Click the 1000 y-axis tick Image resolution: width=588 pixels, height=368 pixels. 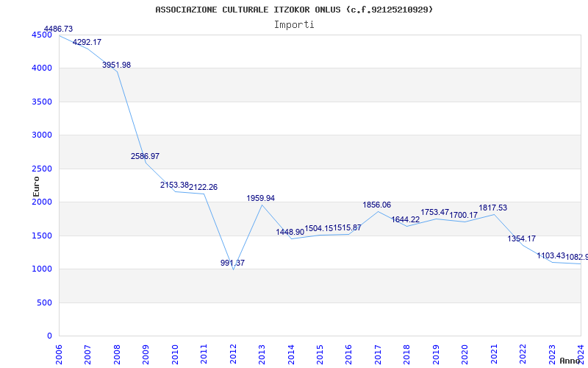42,269
